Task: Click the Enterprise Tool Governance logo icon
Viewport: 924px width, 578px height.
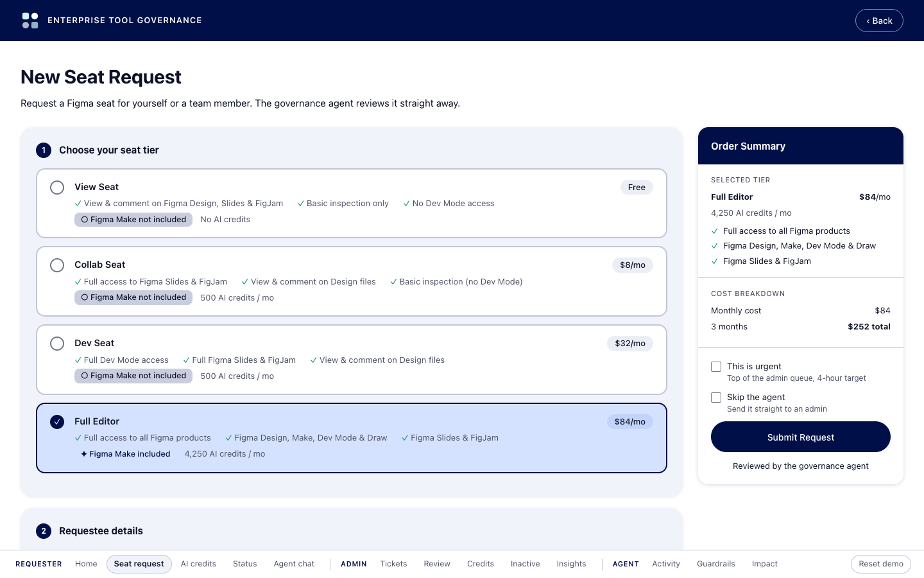Action: click(x=30, y=21)
